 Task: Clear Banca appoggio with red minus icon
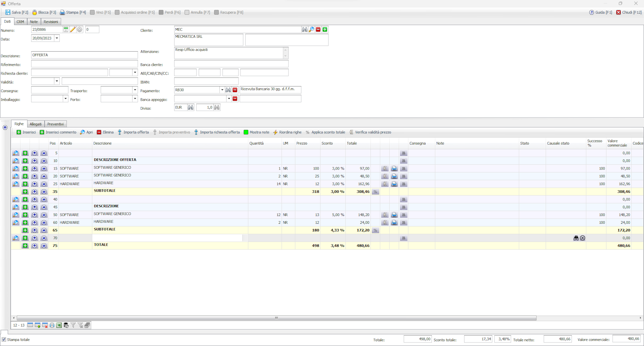click(x=235, y=99)
